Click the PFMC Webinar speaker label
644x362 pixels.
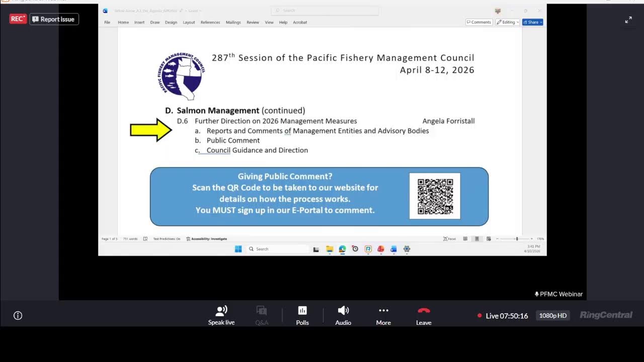tap(558, 294)
